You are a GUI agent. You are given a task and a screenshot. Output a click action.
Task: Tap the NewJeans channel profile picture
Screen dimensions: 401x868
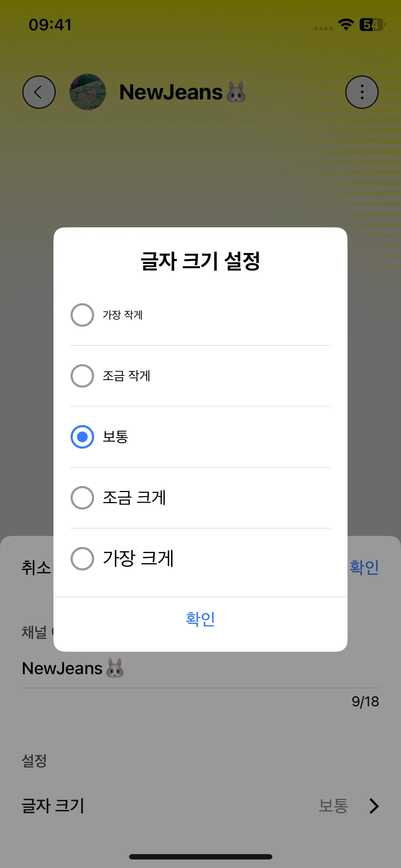tap(88, 92)
